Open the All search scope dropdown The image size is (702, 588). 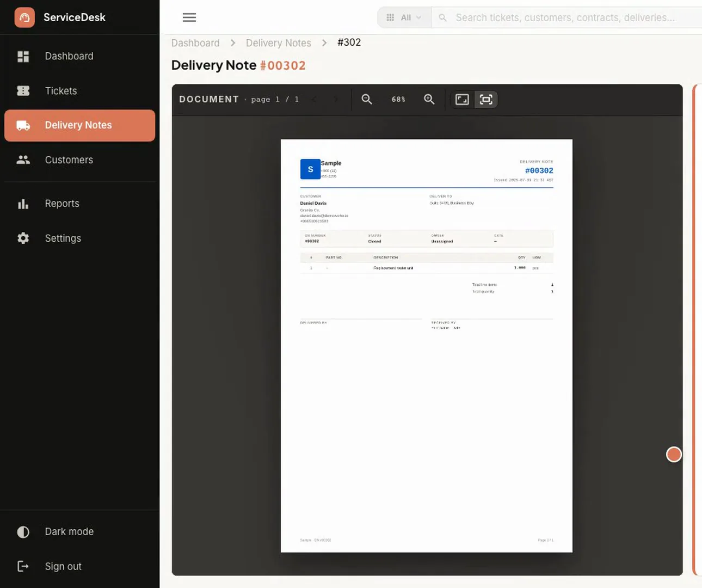(404, 17)
